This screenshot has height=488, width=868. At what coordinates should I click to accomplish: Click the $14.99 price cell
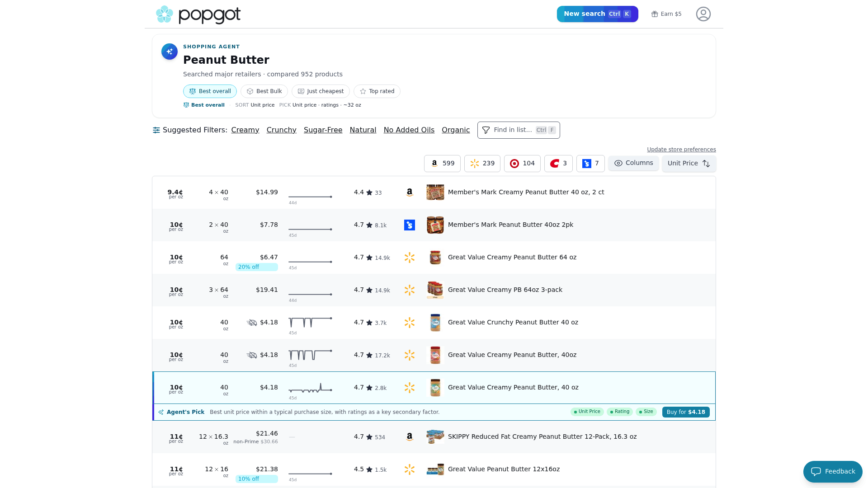pyautogui.click(x=267, y=192)
